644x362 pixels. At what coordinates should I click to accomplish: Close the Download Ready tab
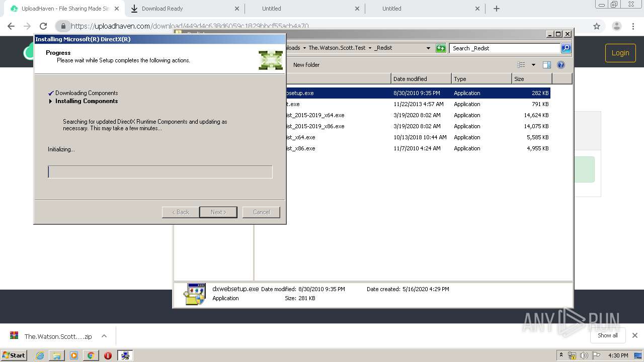pos(237,9)
